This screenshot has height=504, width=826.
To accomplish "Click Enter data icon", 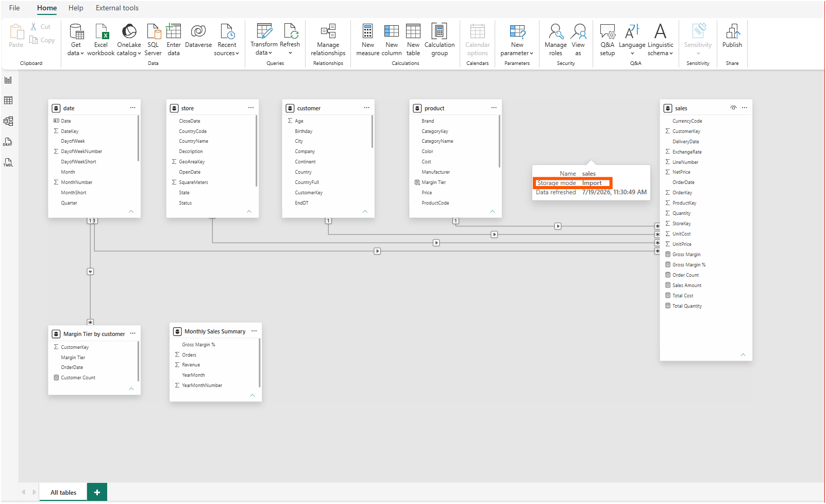I will click(174, 31).
